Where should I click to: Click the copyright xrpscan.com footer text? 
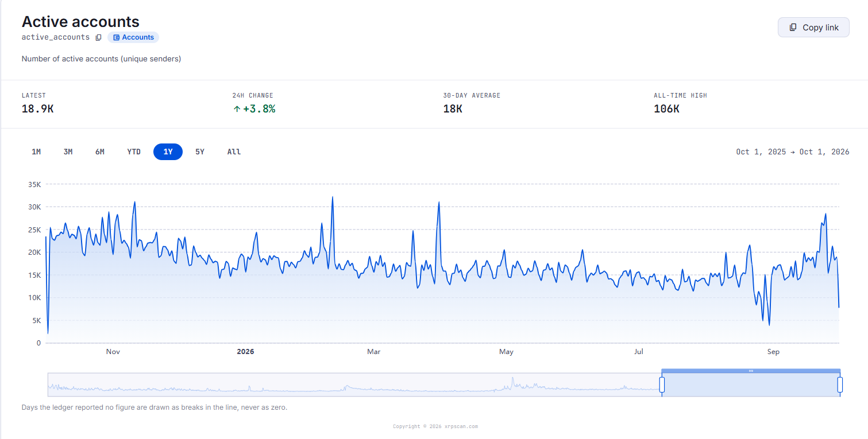pyautogui.click(x=435, y=426)
